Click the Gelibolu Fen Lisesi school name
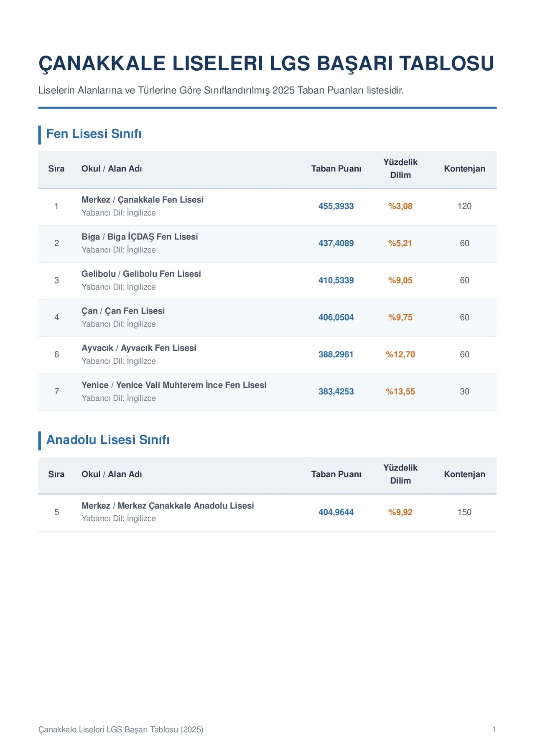This screenshot has height=756, width=535. pyautogui.click(x=162, y=274)
